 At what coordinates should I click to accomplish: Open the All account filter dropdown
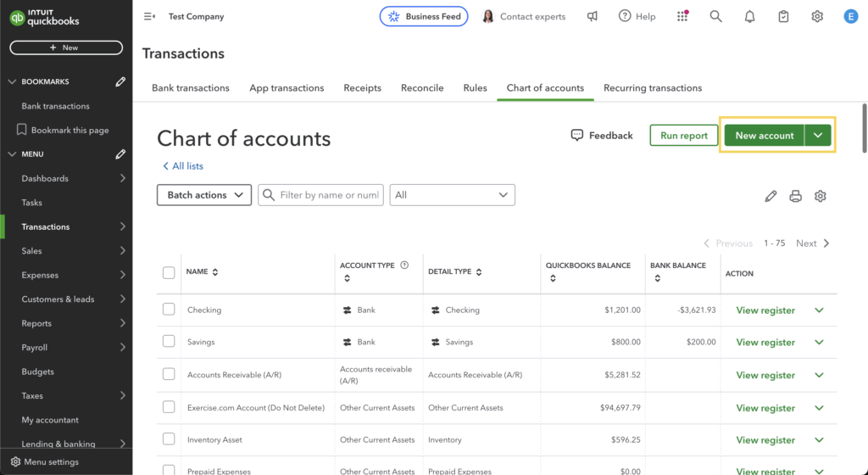tap(452, 195)
